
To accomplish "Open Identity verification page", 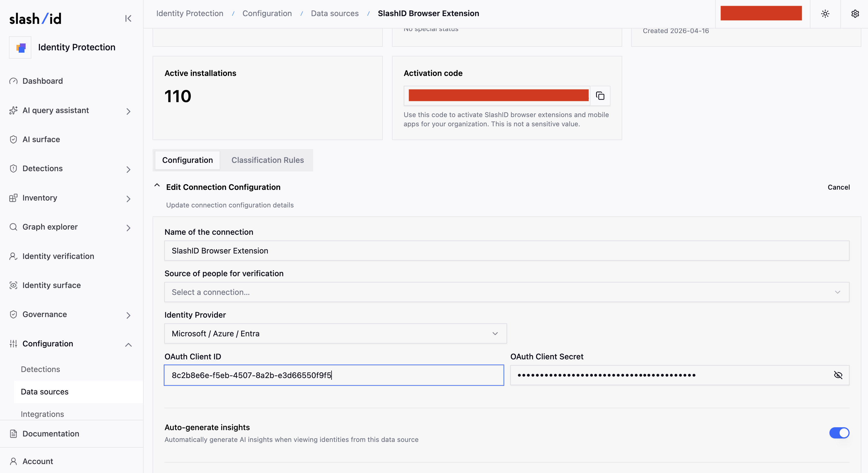I will point(58,256).
